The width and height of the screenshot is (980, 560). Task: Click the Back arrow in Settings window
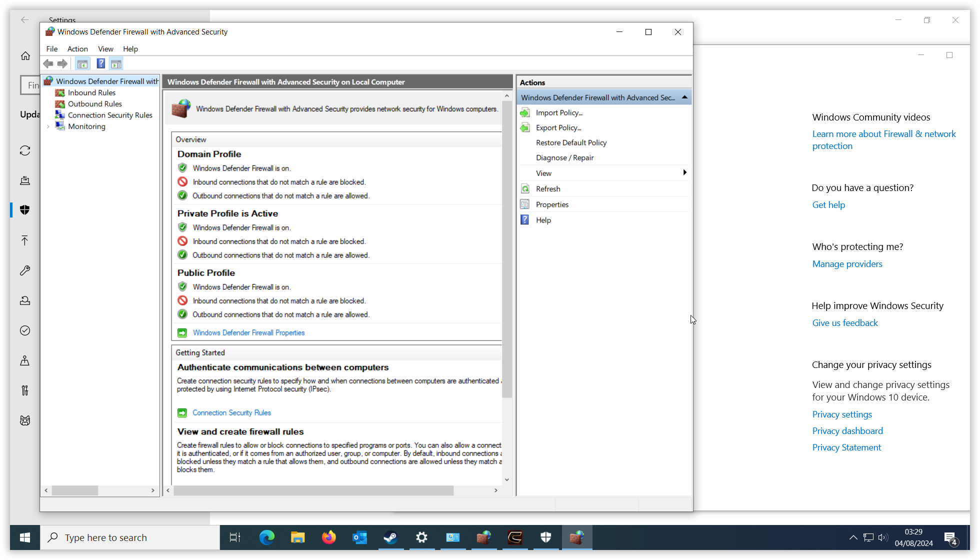click(x=25, y=20)
